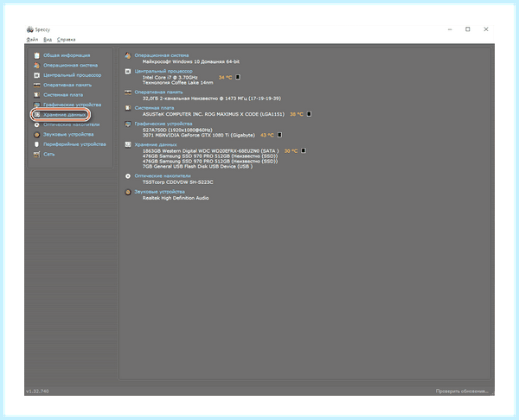Select the Центральный процессор sidebar icon
This screenshot has height=420, width=519.
click(x=36, y=75)
